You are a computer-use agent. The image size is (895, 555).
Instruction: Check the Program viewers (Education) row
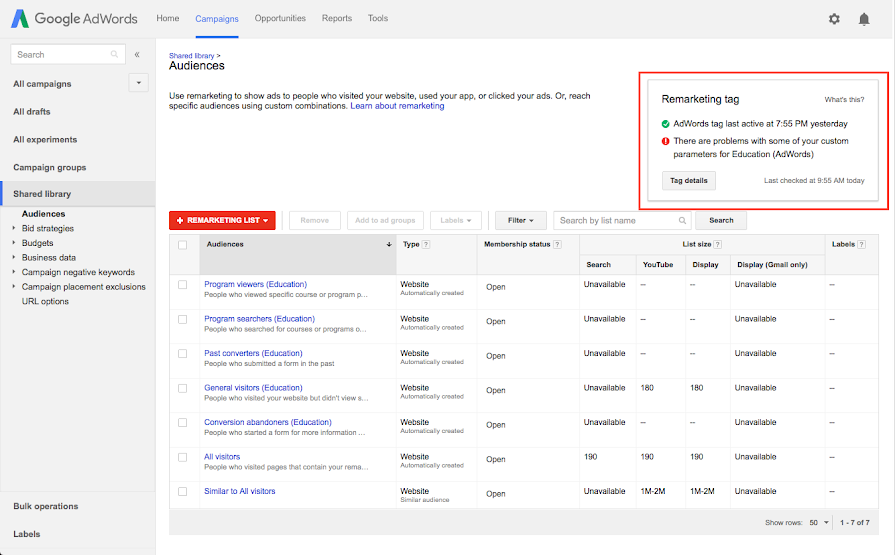tap(183, 284)
